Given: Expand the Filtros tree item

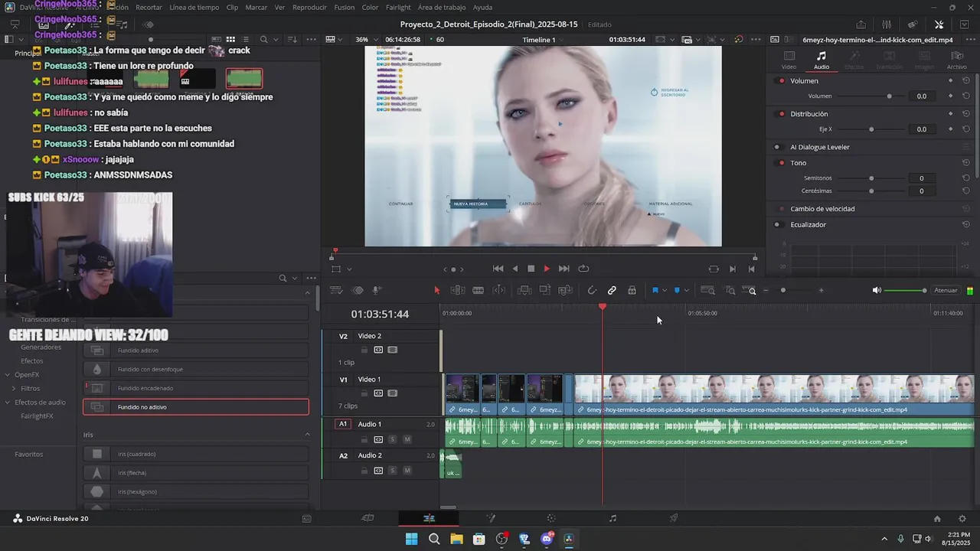Looking at the screenshot, I should 14,389.
